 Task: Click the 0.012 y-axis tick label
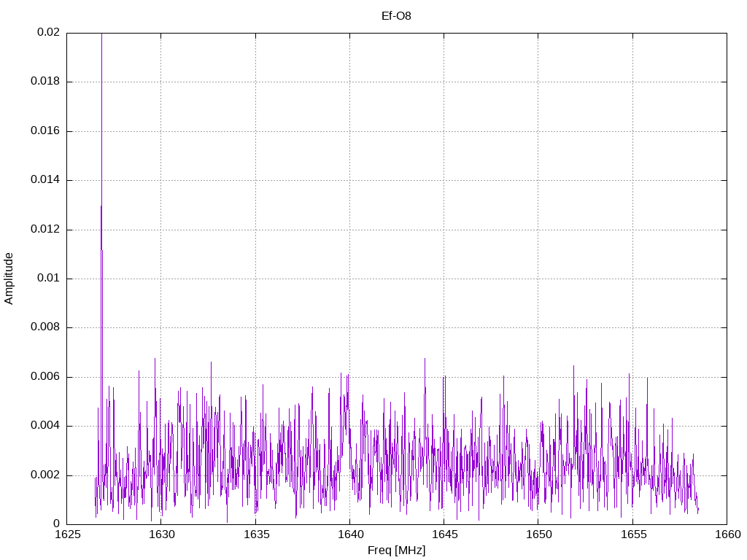44,230
